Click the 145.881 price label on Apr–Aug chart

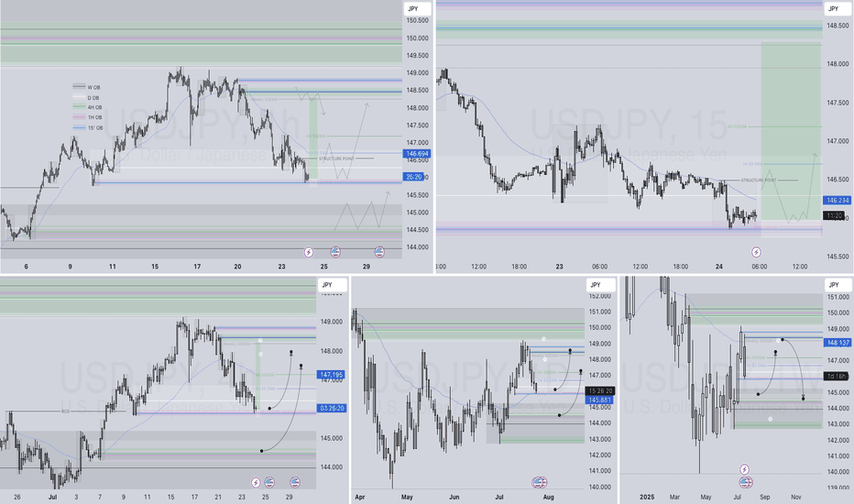click(x=599, y=400)
